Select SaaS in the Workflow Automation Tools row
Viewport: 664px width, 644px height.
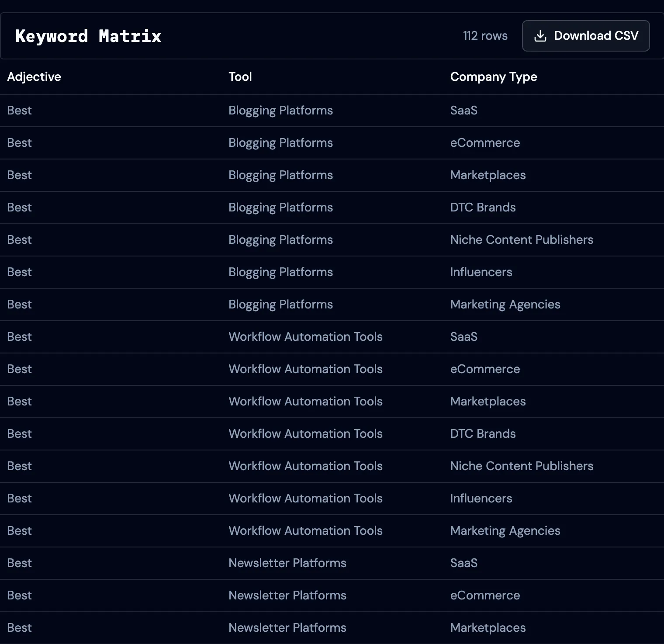pyautogui.click(x=463, y=337)
